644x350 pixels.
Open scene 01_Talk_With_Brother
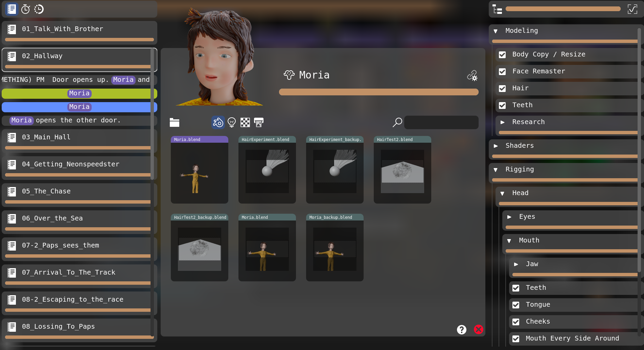(x=79, y=32)
